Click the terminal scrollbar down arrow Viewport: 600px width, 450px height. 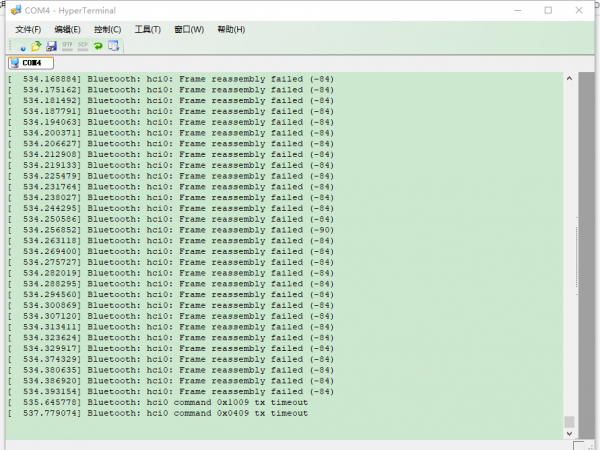click(x=570, y=435)
